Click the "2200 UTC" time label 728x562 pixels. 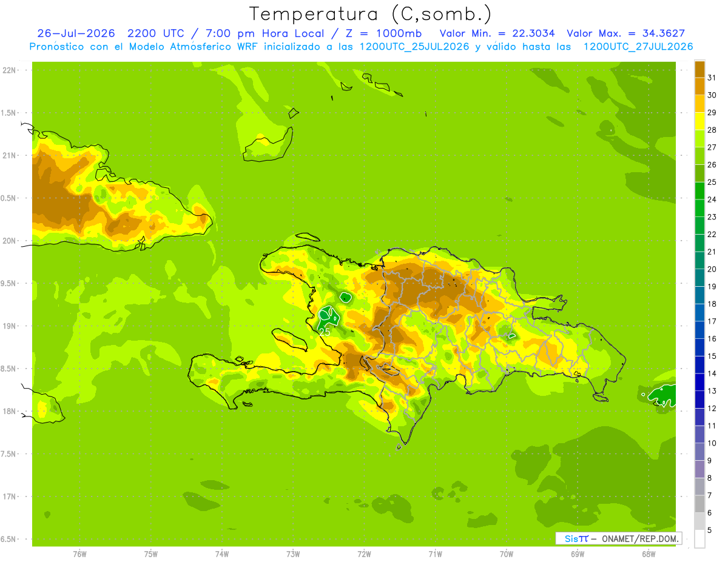coord(155,33)
